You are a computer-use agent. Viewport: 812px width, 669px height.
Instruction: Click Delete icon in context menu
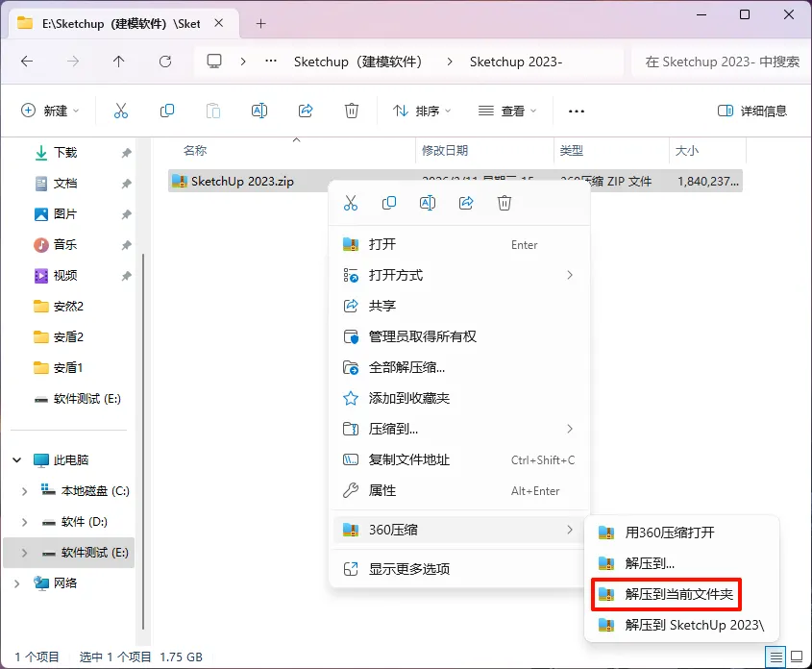(x=504, y=203)
